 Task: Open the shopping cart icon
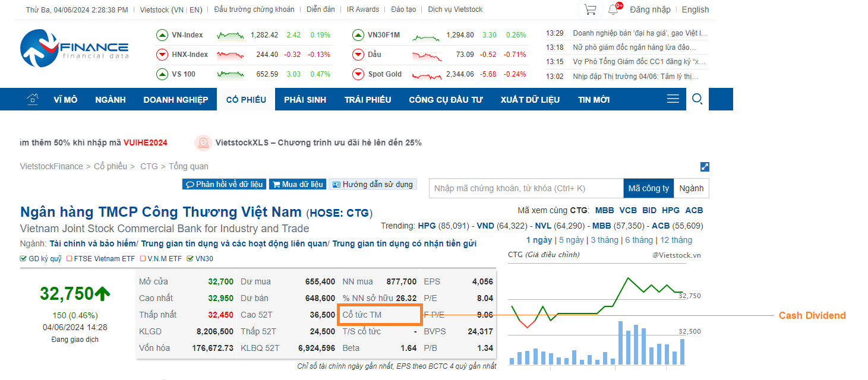click(590, 9)
